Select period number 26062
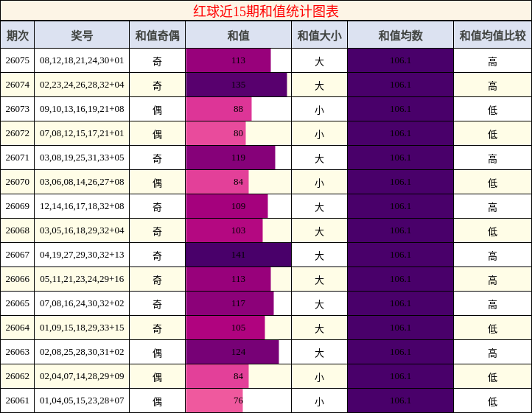This screenshot has height=413, width=532. [17, 376]
